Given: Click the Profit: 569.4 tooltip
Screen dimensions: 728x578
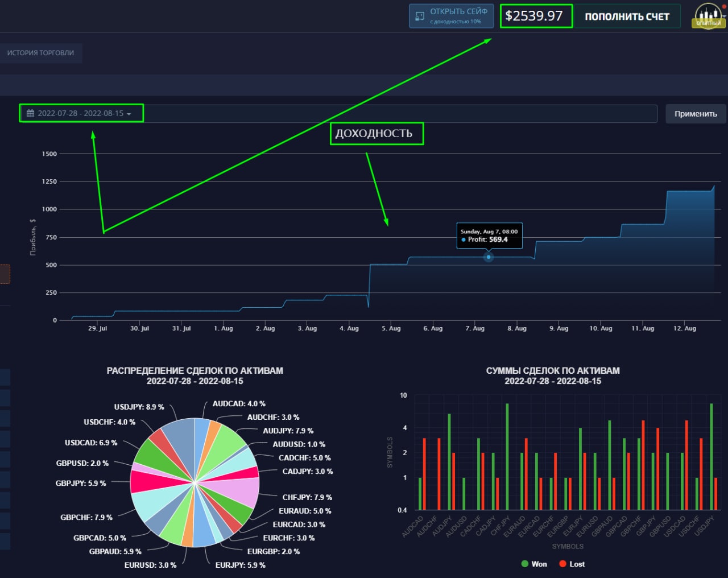Looking at the screenshot, I should (490, 236).
